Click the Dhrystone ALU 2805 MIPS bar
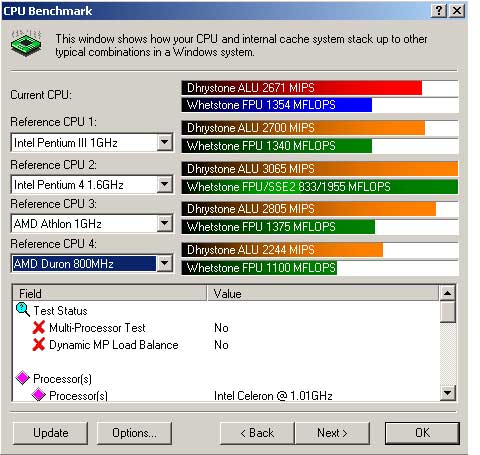 coord(309,209)
